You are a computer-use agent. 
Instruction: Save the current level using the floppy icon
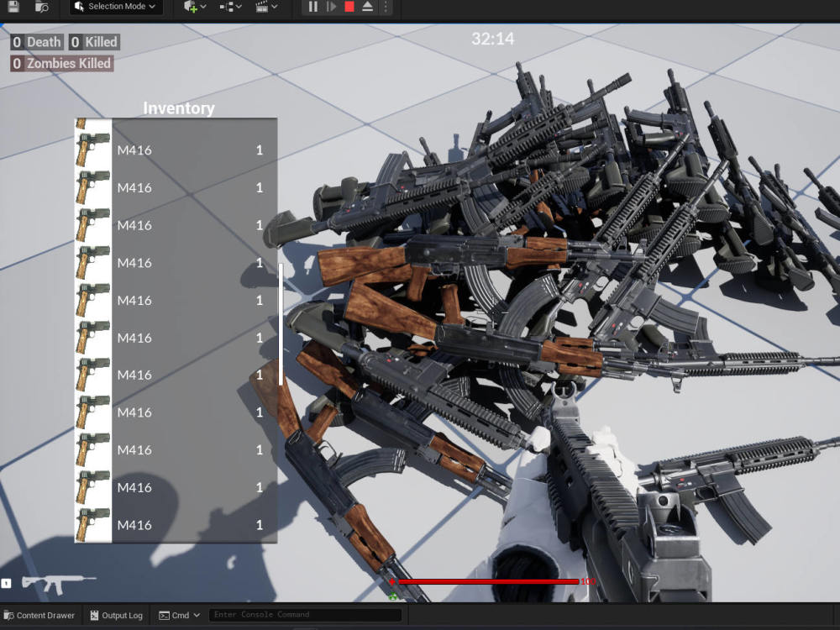click(x=13, y=7)
